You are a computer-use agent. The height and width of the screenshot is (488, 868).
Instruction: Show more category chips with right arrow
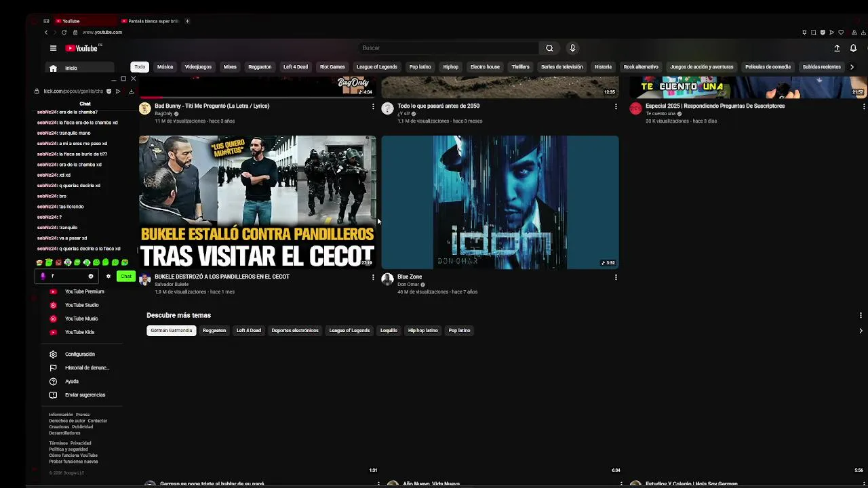pos(852,67)
